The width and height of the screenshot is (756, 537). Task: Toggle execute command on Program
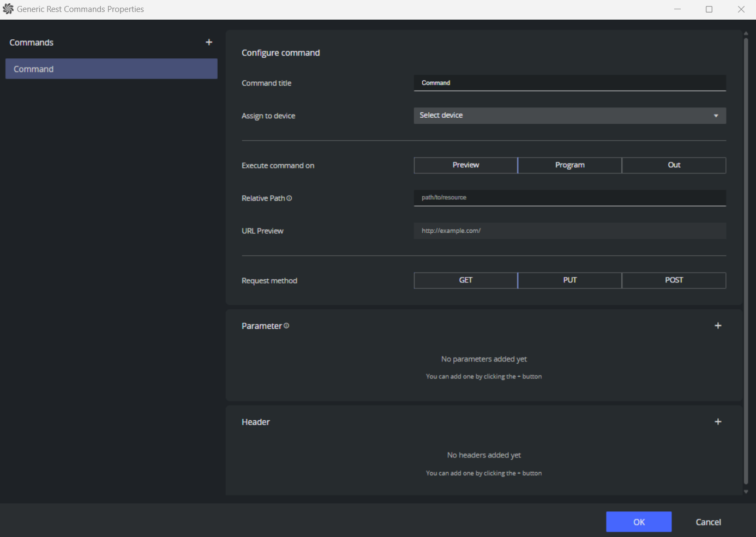[569, 165]
